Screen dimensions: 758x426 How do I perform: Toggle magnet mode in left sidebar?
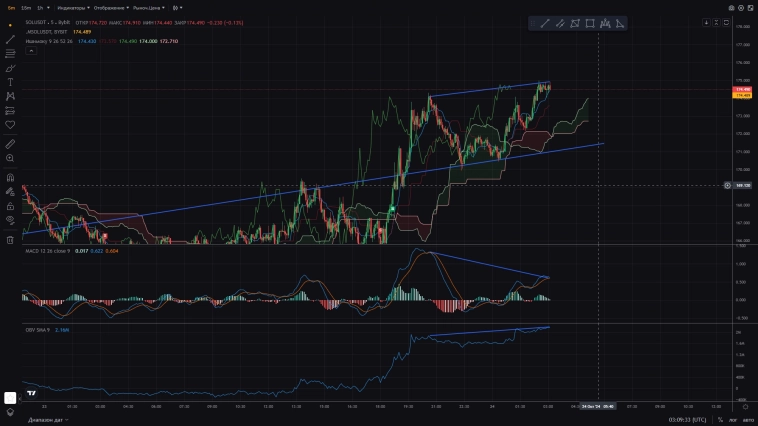pyautogui.click(x=10, y=177)
